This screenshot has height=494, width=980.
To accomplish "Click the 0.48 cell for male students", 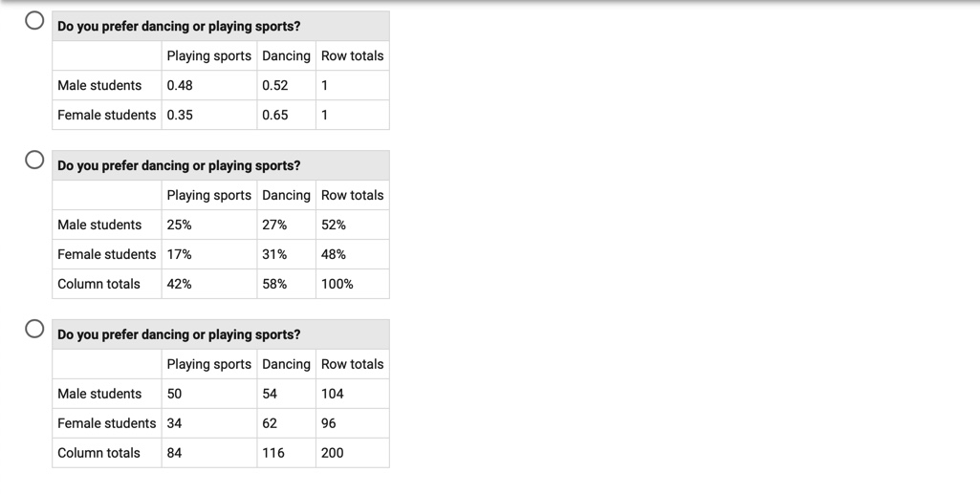I will coord(180,85).
